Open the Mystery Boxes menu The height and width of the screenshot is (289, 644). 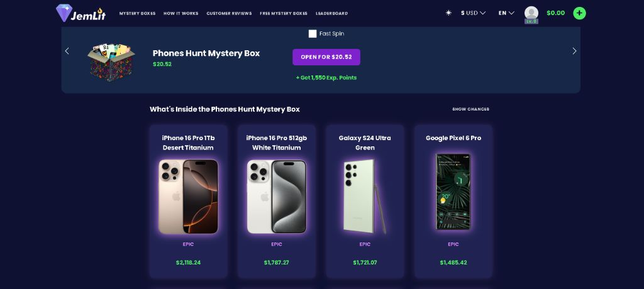point(137,14)
